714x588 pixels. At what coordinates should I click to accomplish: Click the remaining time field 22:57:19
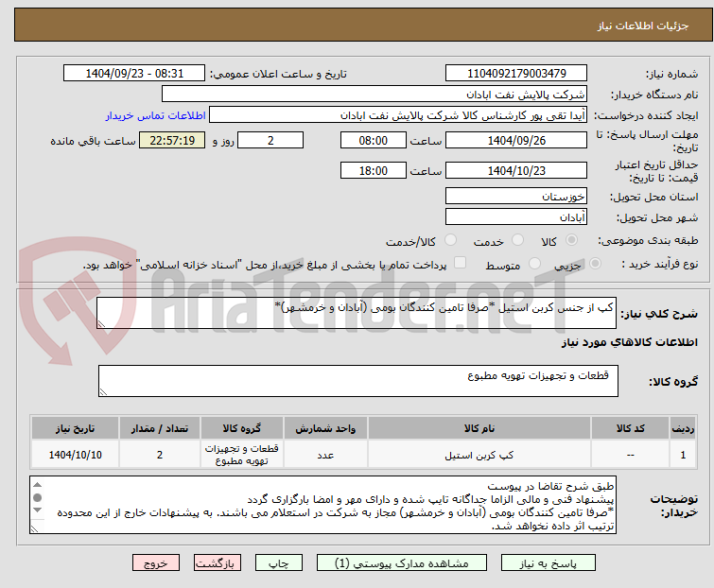pyautogui.click(x=172, y=140)
